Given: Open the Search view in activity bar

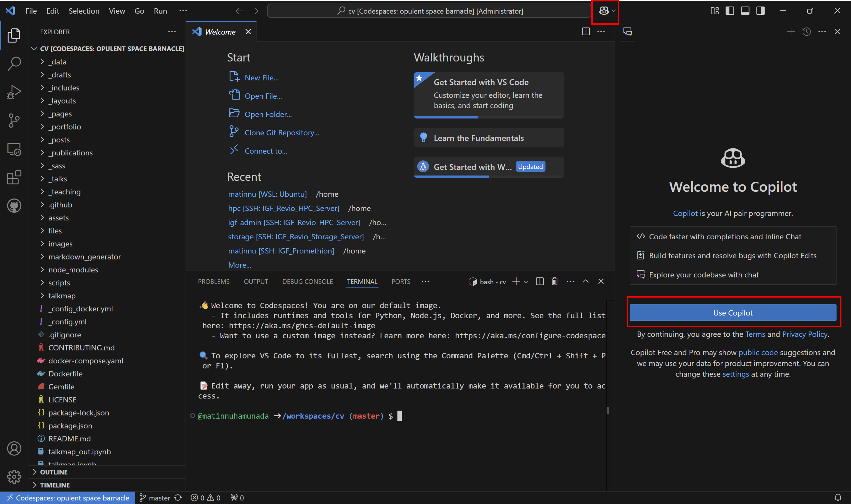Looking at the screenshot, I should tap(14, 63).
